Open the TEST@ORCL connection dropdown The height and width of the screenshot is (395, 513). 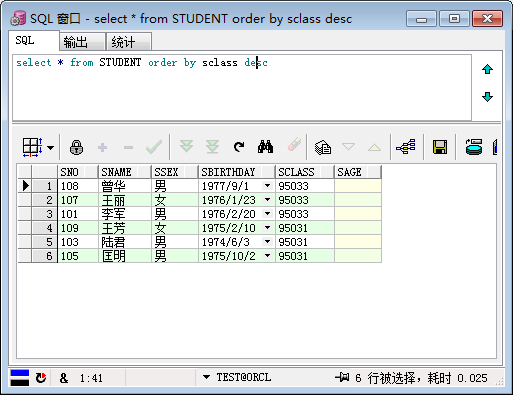tap(206, 377)
